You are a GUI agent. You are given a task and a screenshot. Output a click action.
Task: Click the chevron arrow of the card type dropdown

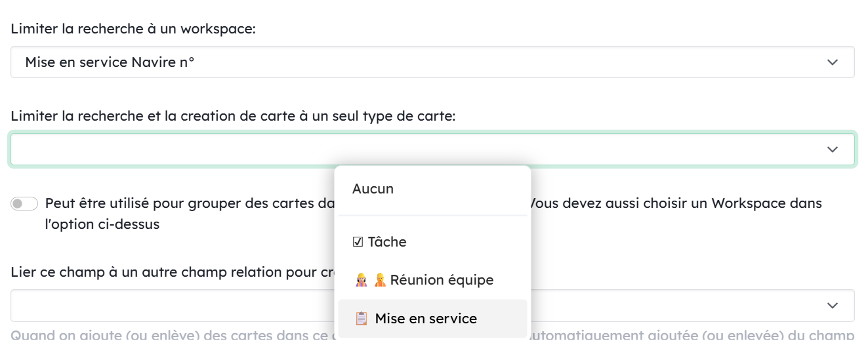click(833, 150)
